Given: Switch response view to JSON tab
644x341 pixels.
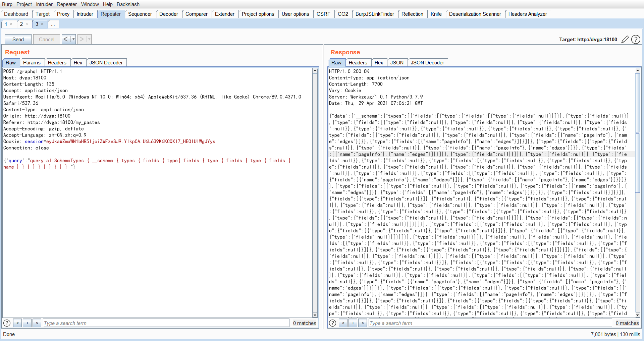Looking at the screenshot, I should pos(397,62).
